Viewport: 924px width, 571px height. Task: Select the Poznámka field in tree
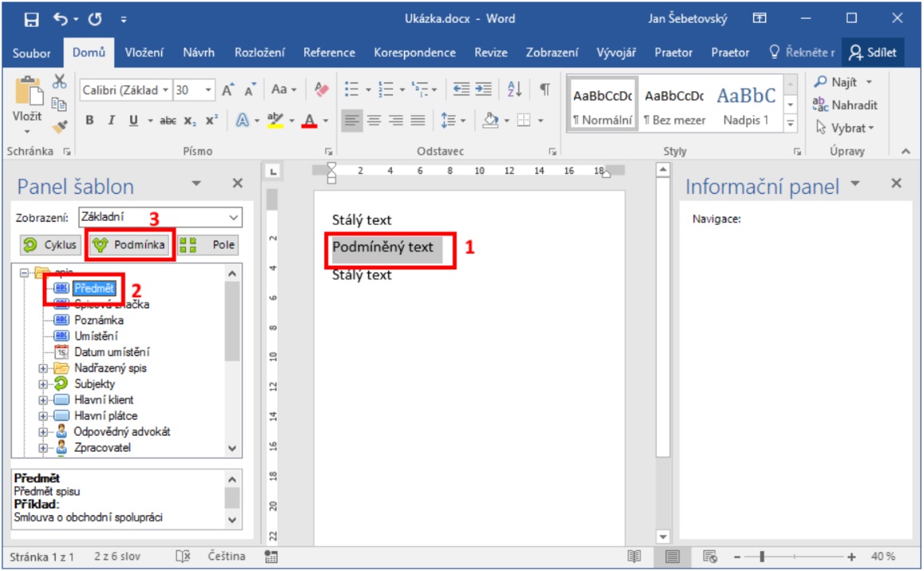point(98,320)
